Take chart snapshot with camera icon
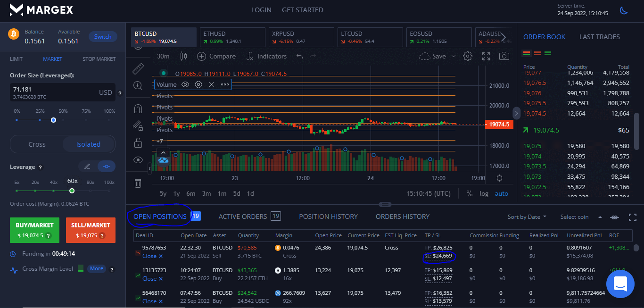 click(x=504, y=56)
